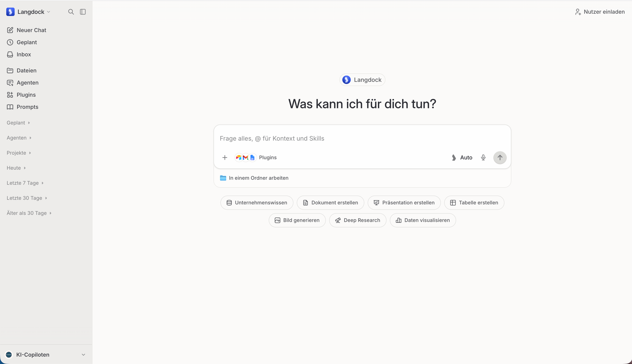
Task: Open the Prompts library
Action: click(22, 107)
